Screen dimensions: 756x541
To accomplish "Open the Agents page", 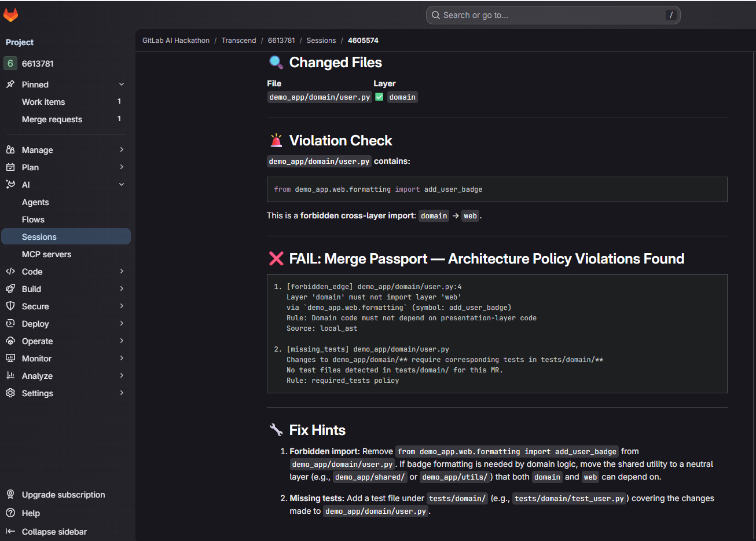I will point(66,202).
